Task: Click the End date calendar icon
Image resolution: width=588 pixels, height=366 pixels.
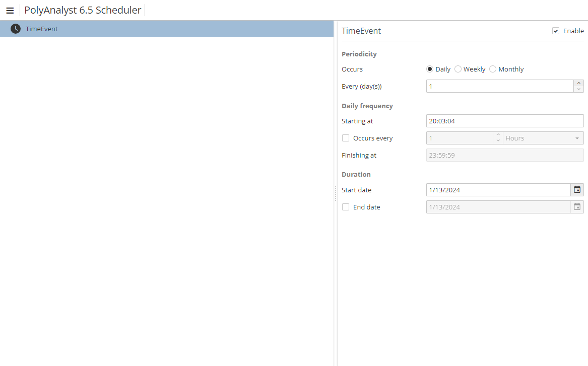Action: coord(577,207)
